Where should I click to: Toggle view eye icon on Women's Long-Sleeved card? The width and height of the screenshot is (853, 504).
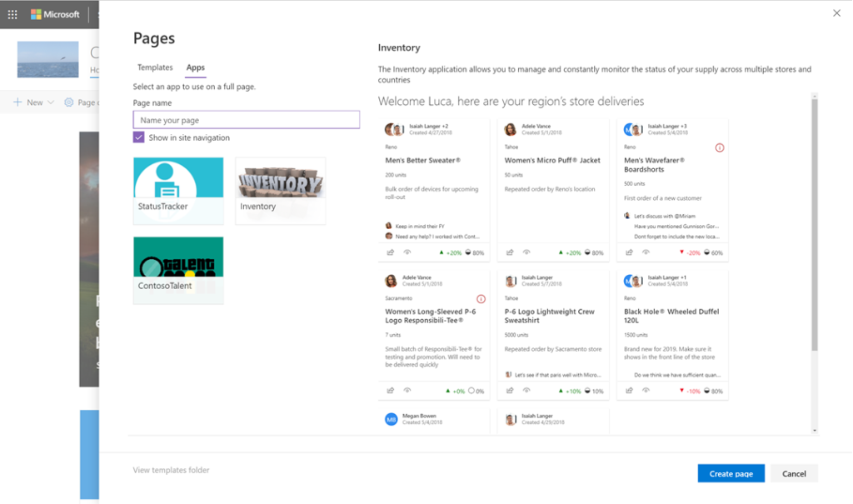point(407,391)
